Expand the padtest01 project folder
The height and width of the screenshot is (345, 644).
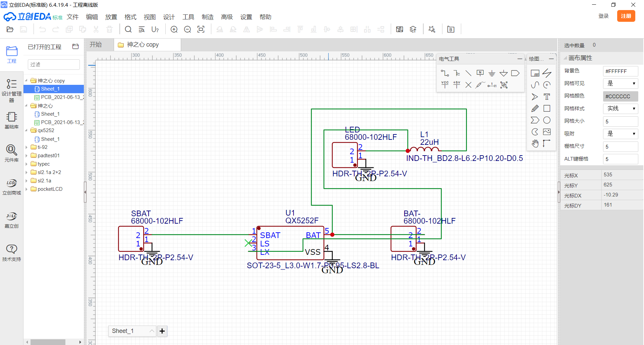click(x=26, y=156)
